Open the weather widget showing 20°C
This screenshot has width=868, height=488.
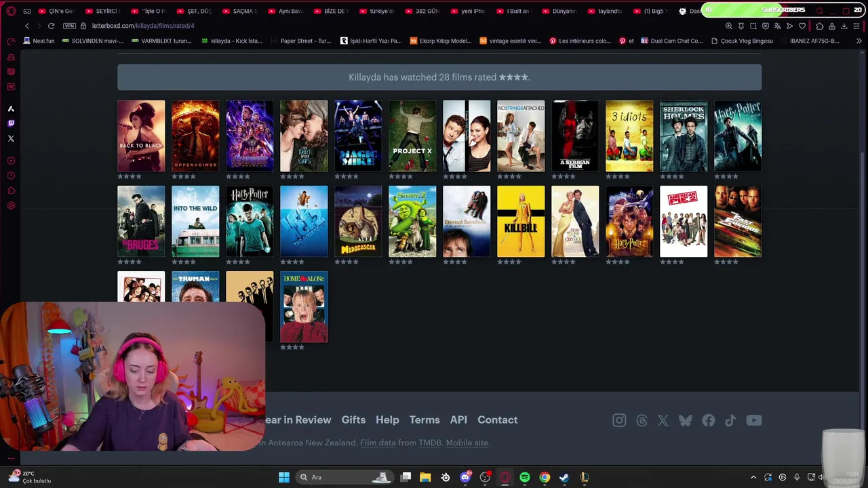coord(28,477)
